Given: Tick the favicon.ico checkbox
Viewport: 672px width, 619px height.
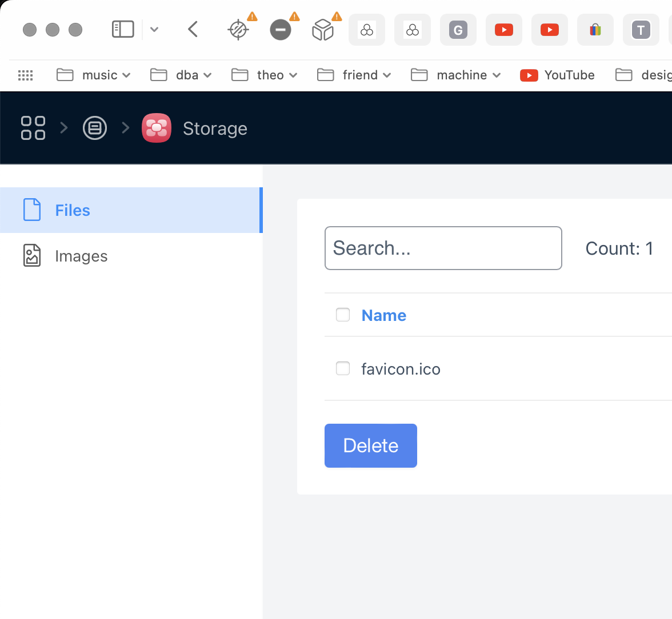Looking at the screenshot, I should click(x=343, y=368).
